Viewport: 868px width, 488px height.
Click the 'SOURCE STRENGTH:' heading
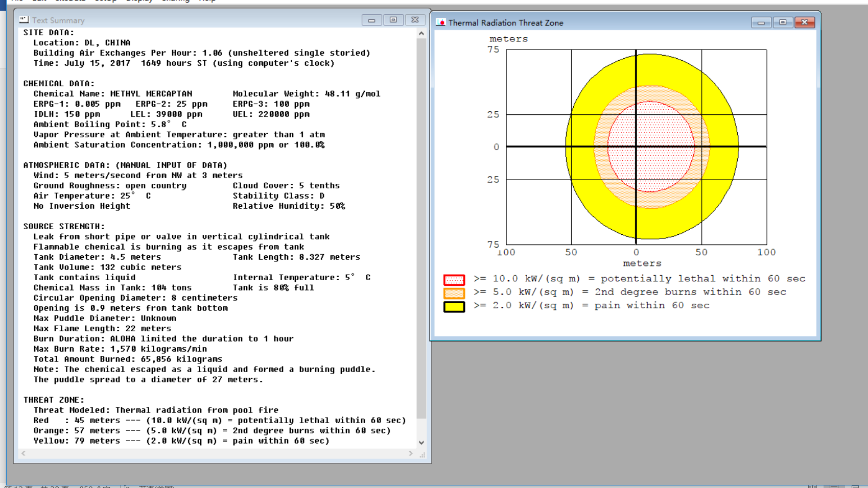[x=64, y=227]
